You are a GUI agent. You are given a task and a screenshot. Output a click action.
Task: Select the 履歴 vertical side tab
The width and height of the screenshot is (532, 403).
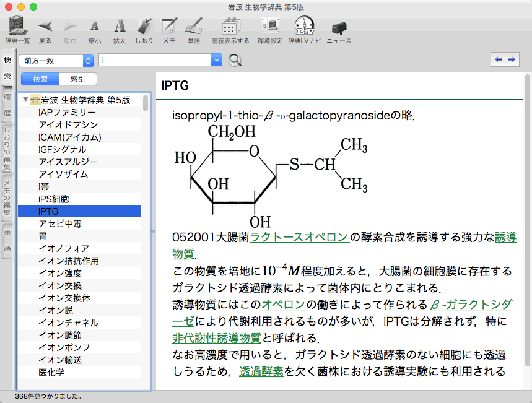pos(7,106)
